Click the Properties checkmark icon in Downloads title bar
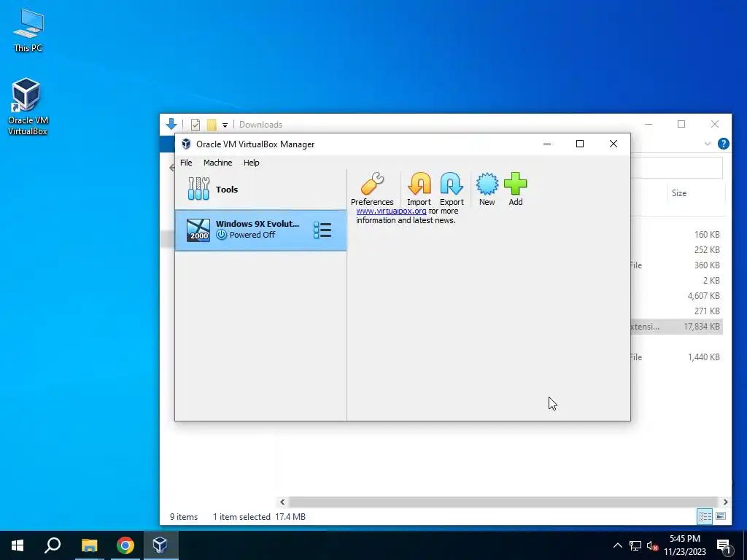Viewport: 747px width, 560px height. (x=196, y=125)
